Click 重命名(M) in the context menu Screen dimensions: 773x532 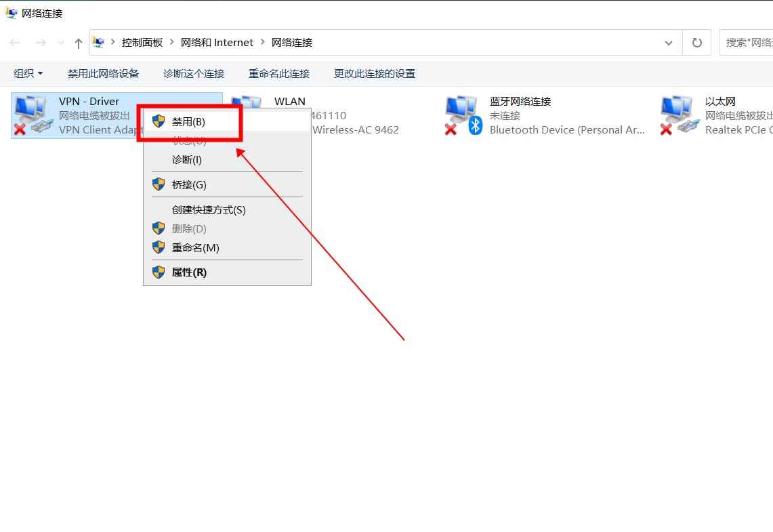click(x=194, y=247)
